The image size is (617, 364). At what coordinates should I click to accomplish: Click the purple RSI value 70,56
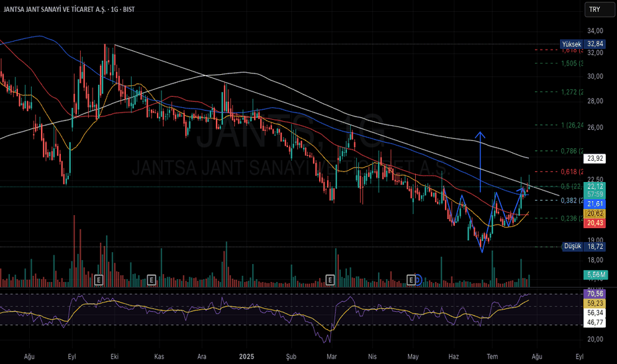pyautogui.click(x=595, y=294)
